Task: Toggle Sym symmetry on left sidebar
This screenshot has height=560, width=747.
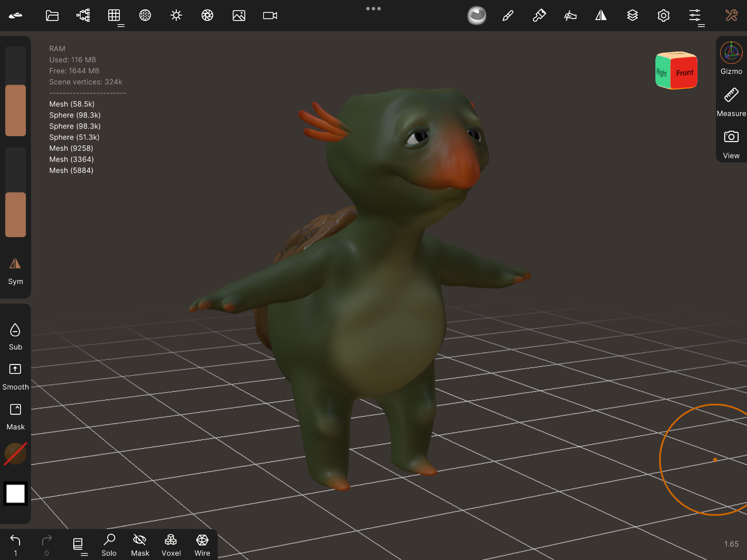Action: (x=15, y=271)
